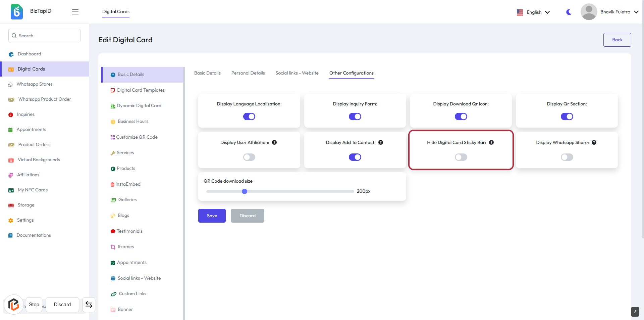Click help icon beside Hide Digital Card Sticky Bar
The width and height of the screenshot is (644, 320).
coord(491,142)
